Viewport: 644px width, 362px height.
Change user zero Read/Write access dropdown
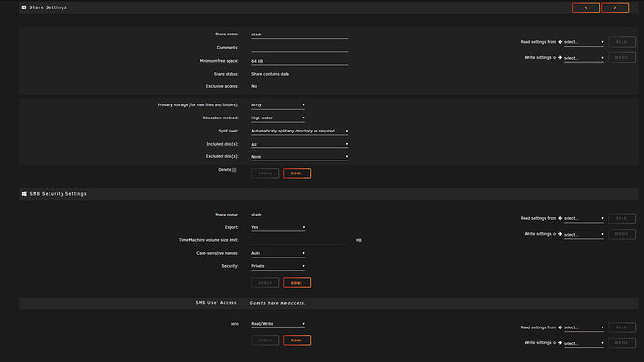click(278, 324)
